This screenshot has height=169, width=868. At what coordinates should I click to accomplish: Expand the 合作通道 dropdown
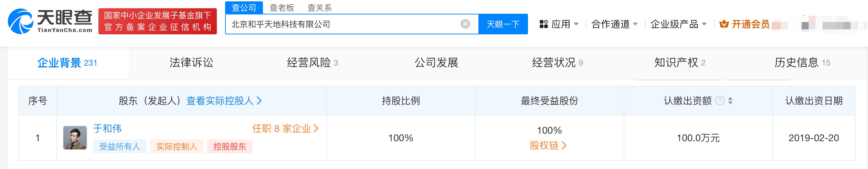pyautogui.click(x=614, y=24)
